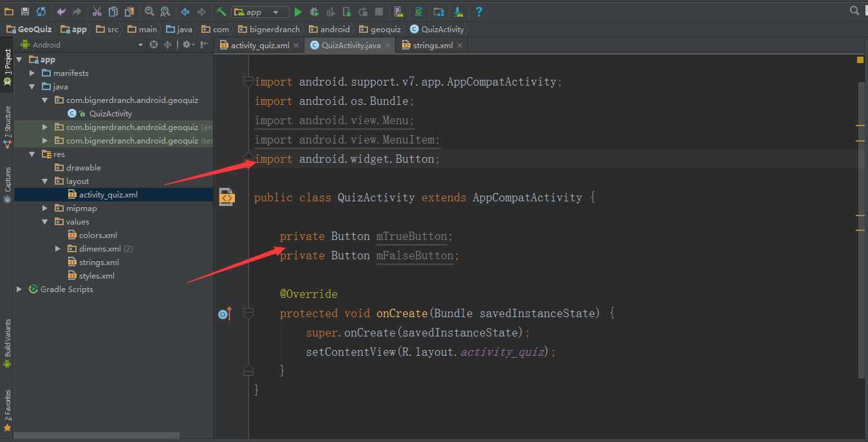Open Replace icon next to Find
Screen dimensions: 868x442
tap(165, 12)
